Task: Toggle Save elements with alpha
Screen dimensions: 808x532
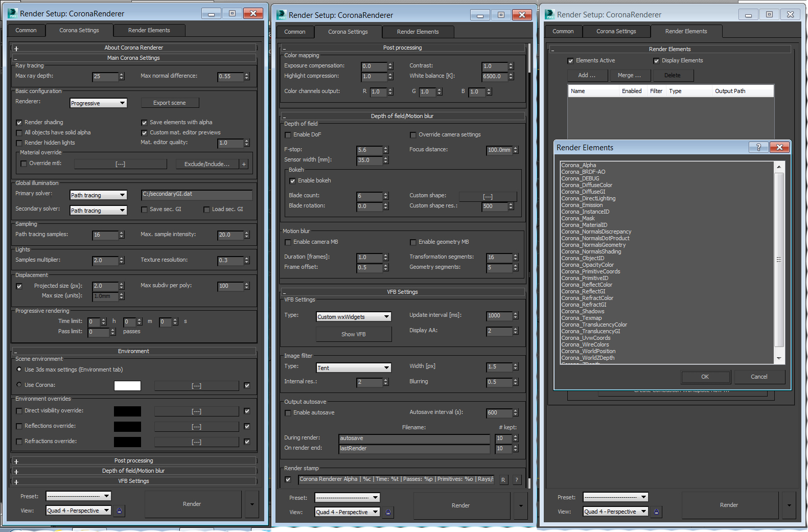Action: [x=144, y=123]
